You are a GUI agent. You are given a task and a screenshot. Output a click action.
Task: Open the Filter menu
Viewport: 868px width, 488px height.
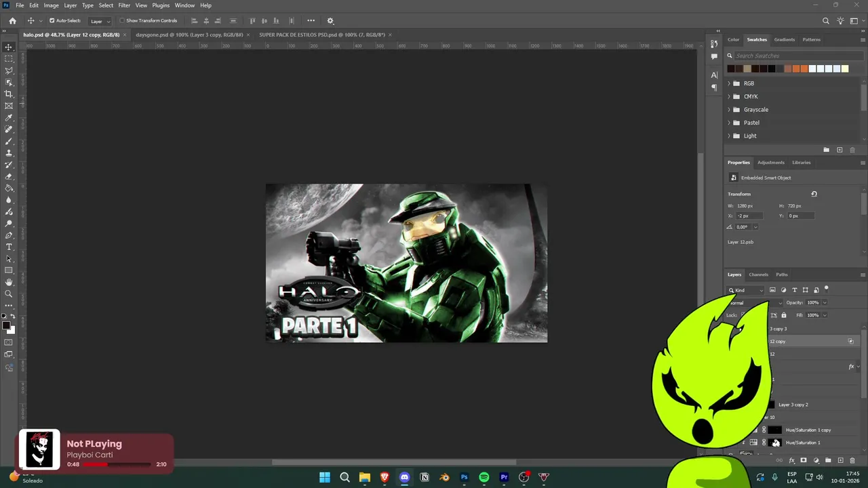(124, 5)
